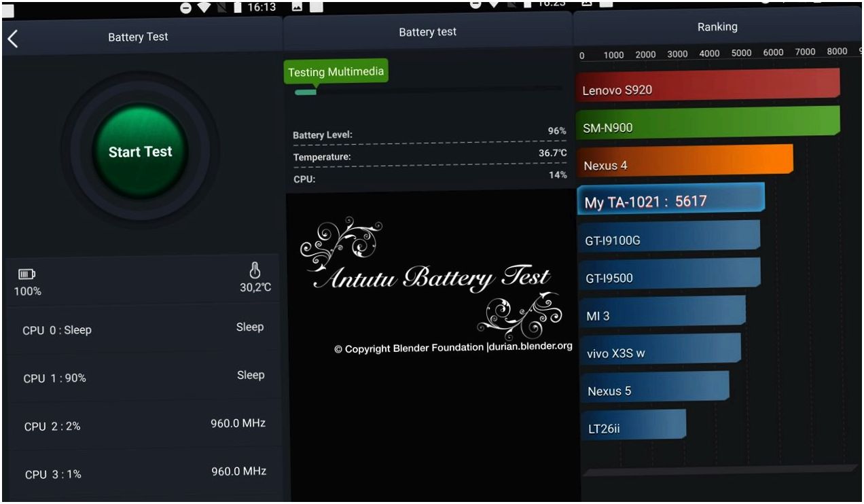Viewport: 864px width, 504px height.
Task: Select the Lenovo S920 ranking bar
Action: (x=708, y=85)
